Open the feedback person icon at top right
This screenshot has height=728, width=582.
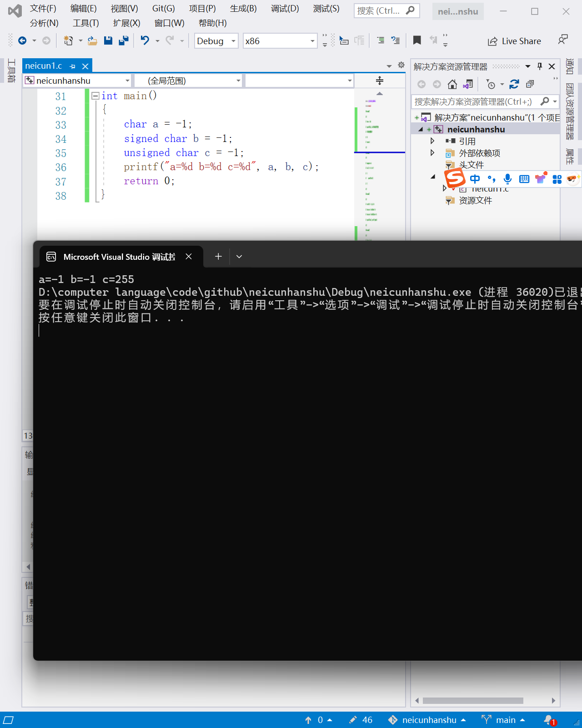(x=563, y=40)
